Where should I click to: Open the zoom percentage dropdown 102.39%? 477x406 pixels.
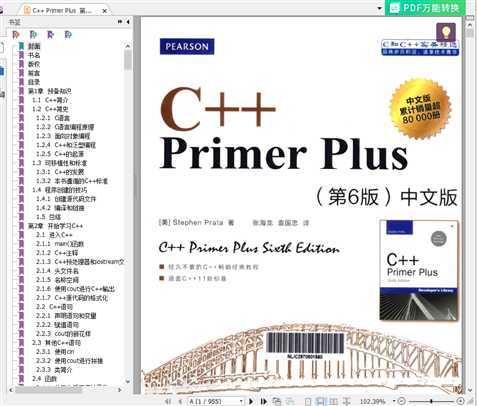point(394,401)
